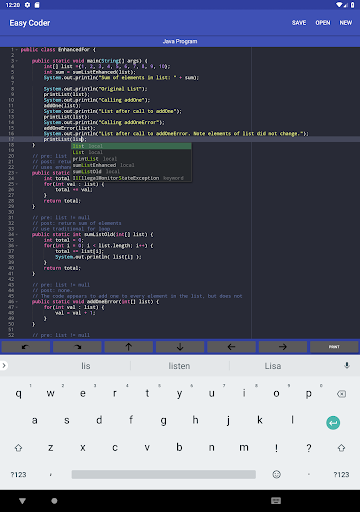Tap the 'Easy Coder' app title
360x512 pixels.
pos(30,23)
